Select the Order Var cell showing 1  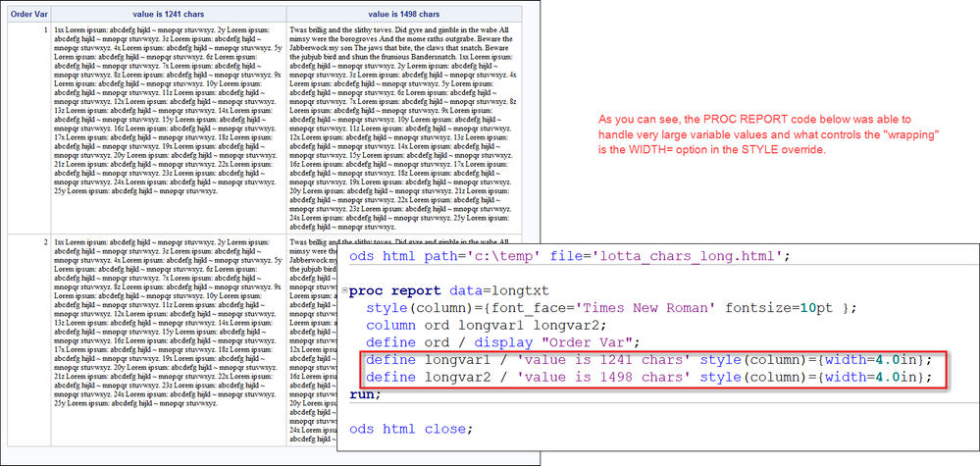click(29, 128)
